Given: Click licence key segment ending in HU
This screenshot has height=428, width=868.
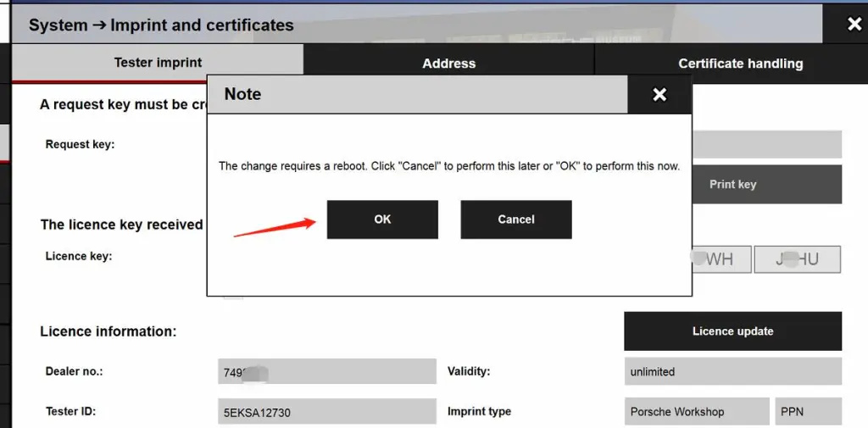Looking at the screenshot, I should pos(797,259).
